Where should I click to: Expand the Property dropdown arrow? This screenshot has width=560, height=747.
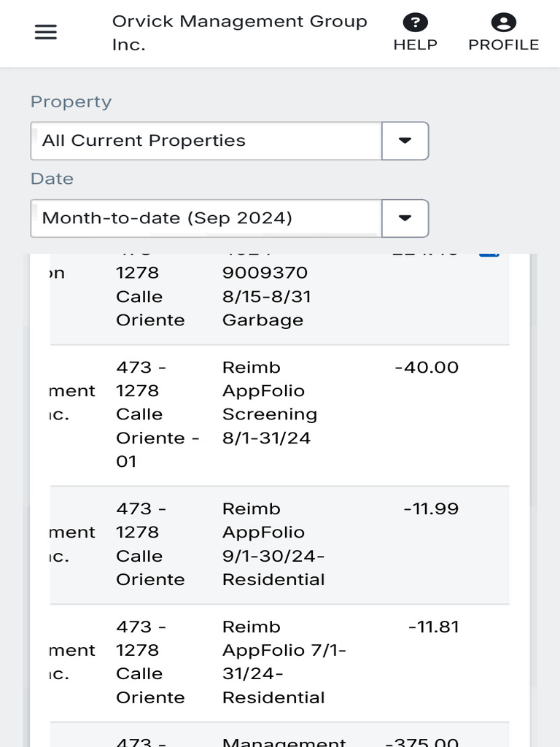point(405,141)
